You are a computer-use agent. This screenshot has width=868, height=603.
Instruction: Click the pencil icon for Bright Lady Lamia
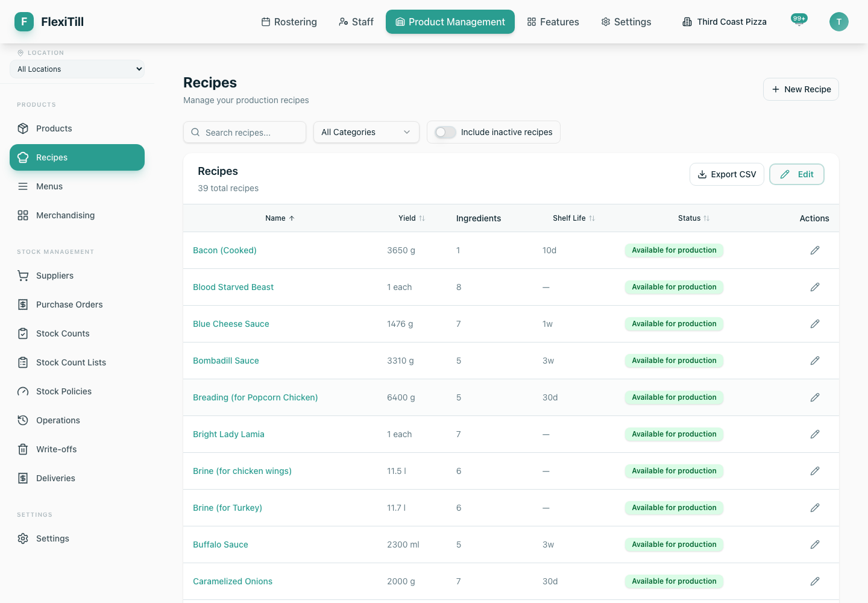pos(814,434)
